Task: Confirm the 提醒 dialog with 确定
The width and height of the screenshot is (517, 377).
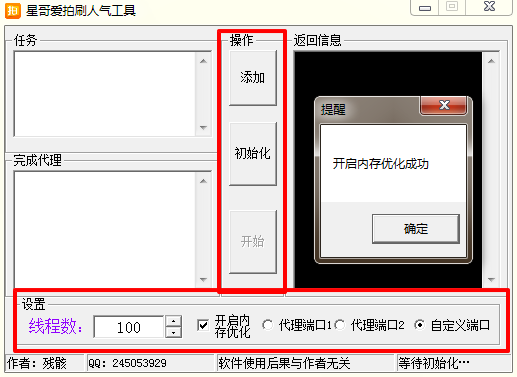Action: pos(416,229)
